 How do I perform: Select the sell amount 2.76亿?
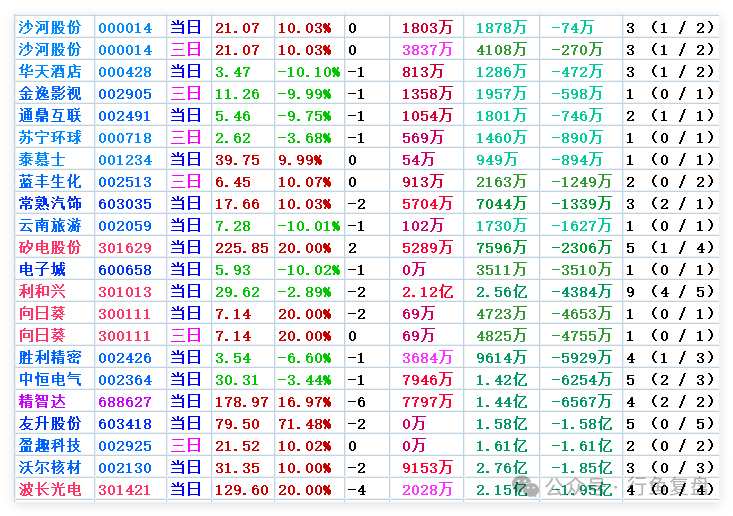pos(501,467)
